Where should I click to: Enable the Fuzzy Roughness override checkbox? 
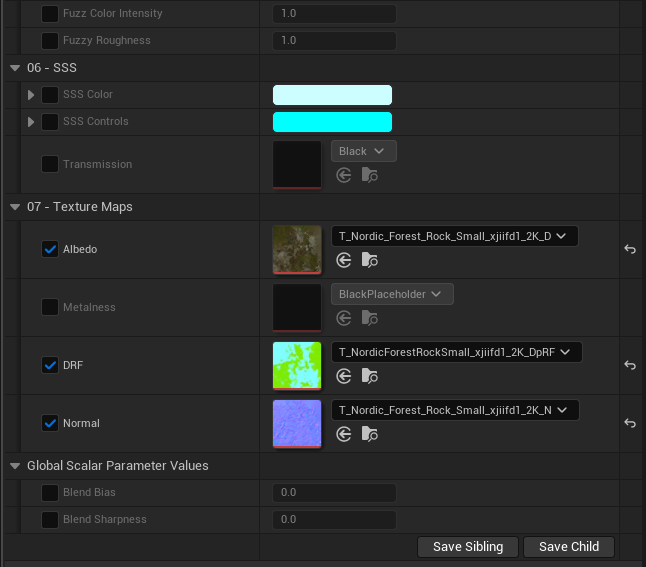point(50,41)
